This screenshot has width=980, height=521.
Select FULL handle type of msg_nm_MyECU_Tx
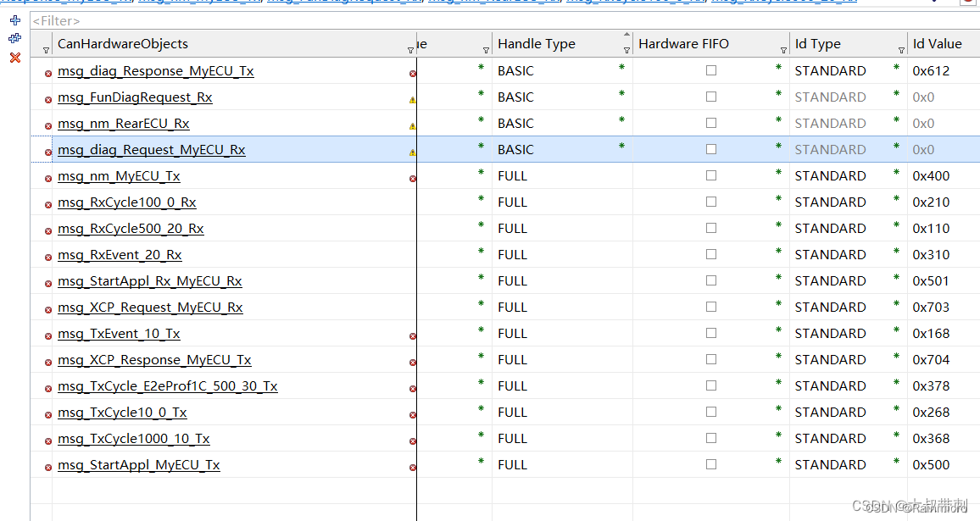pos(513,176)
